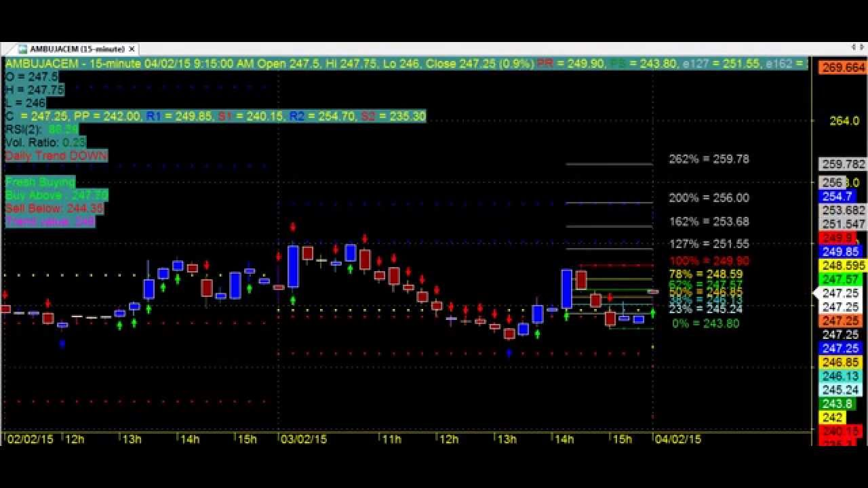Click the 'Vol. Ratio: 0.23' text
The width and height of the screenshot is (868, 488).
pyautogui.click(x=45, y=142)
